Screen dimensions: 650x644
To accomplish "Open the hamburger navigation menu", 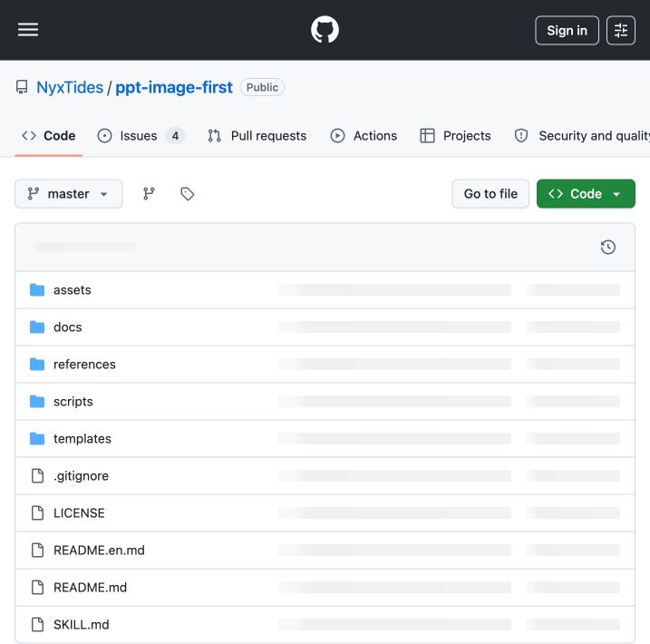I will [28, 30].
